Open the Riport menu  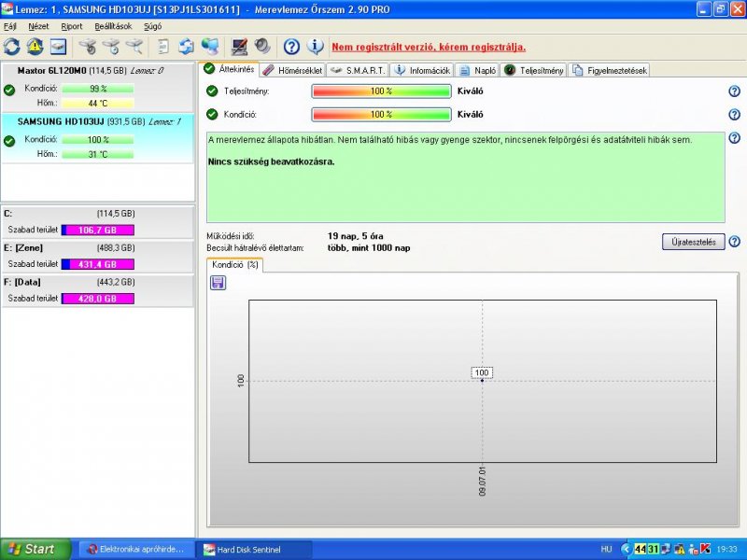pyautogui.click(x=72, y=26)
